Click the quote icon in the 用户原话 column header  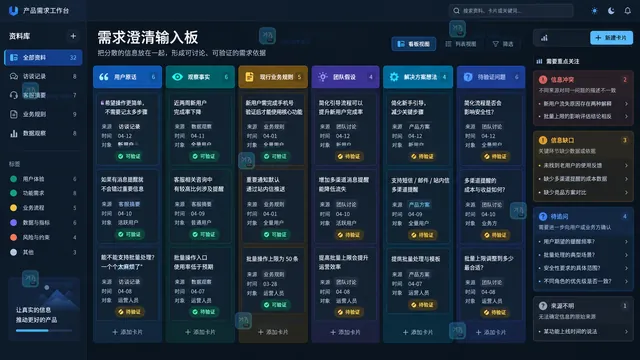104,77
